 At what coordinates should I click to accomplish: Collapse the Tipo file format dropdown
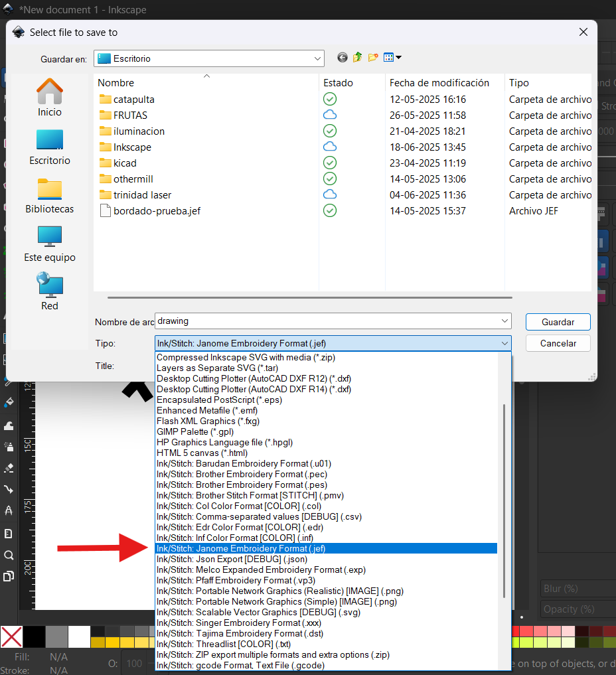point(505,344)
